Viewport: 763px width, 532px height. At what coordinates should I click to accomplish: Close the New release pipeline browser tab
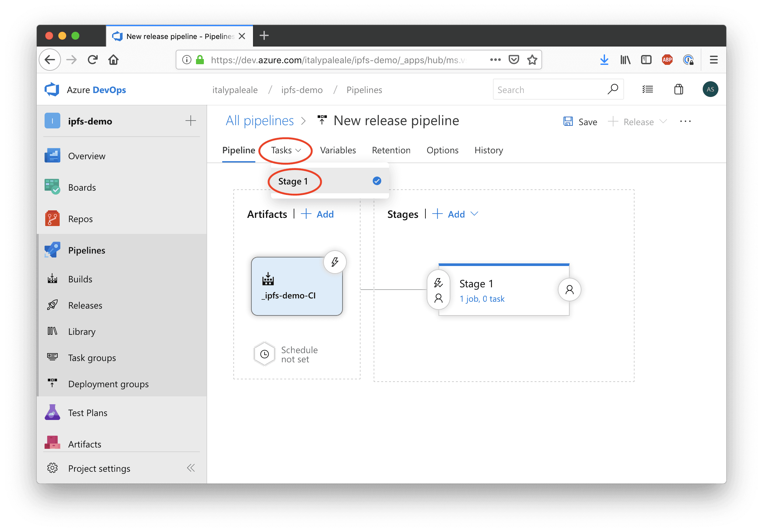[x=242, y=36]
